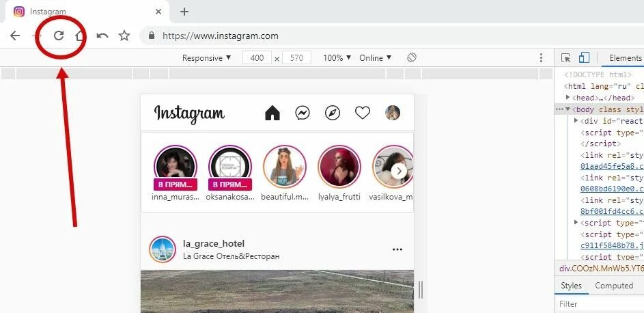Viewport: 644px width, 313px height.
Task: Open oksanakosa live story
Action: pyautogui.click(x=230, y=166)
